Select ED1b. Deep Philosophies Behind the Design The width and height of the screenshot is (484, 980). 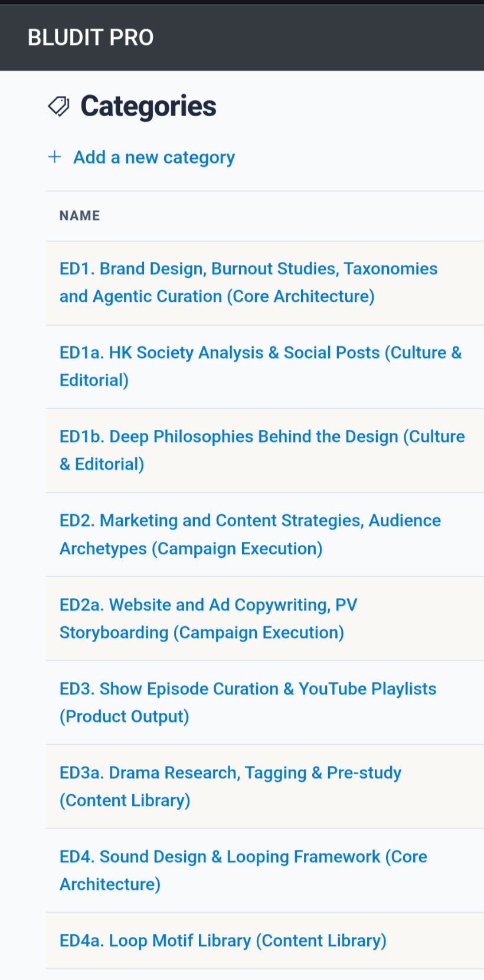pyautogui.click(x=262, y=450)
